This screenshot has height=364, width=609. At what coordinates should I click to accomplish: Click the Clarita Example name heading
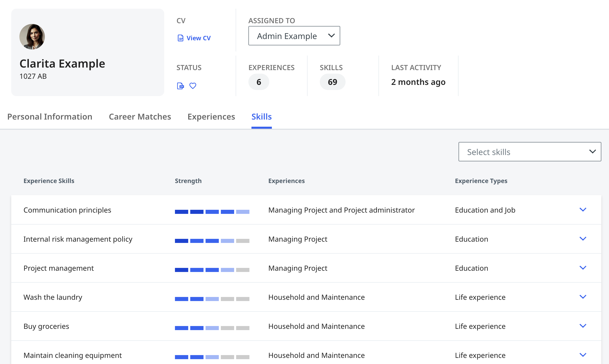62,63
